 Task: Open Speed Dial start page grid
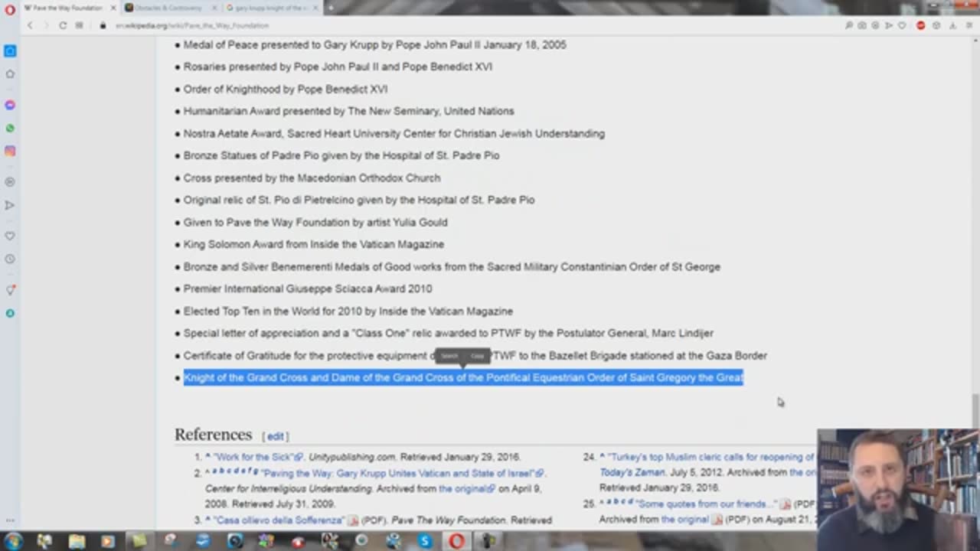click(79, 25)
